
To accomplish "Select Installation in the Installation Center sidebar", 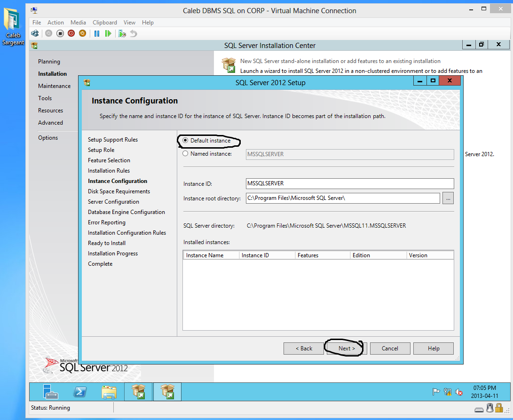I will click(52, 74).
